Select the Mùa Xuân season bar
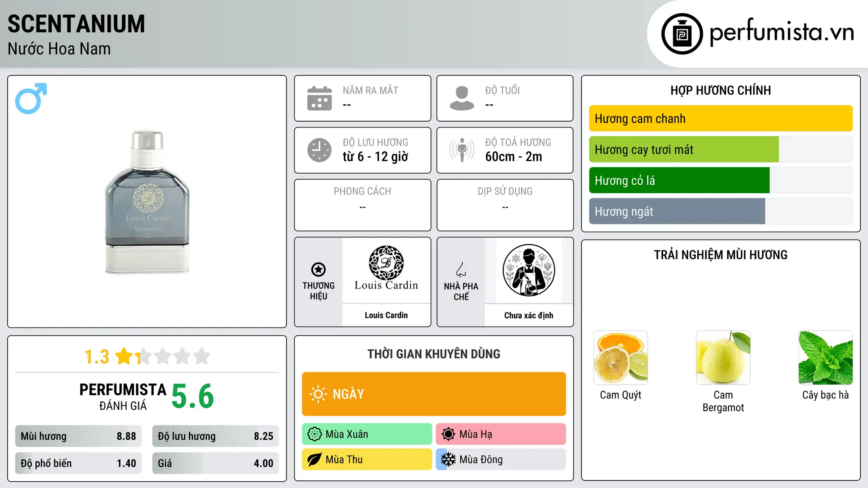The height and width of the screenshot is (488, 868). tap(367, 434)
